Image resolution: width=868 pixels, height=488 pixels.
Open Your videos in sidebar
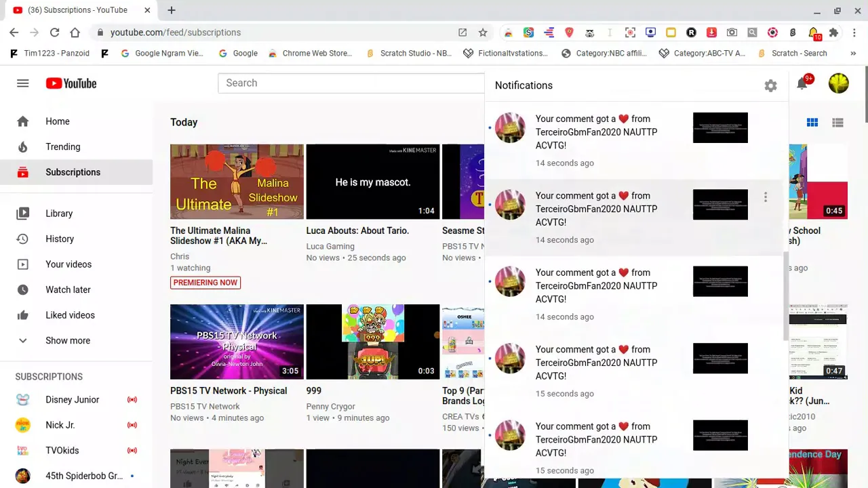pyautogui.click(x=76, y=264)
